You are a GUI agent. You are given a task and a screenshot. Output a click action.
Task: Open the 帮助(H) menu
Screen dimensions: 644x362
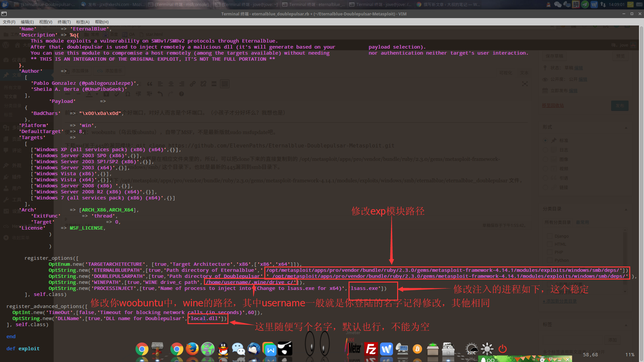click(x=102, y=22)
